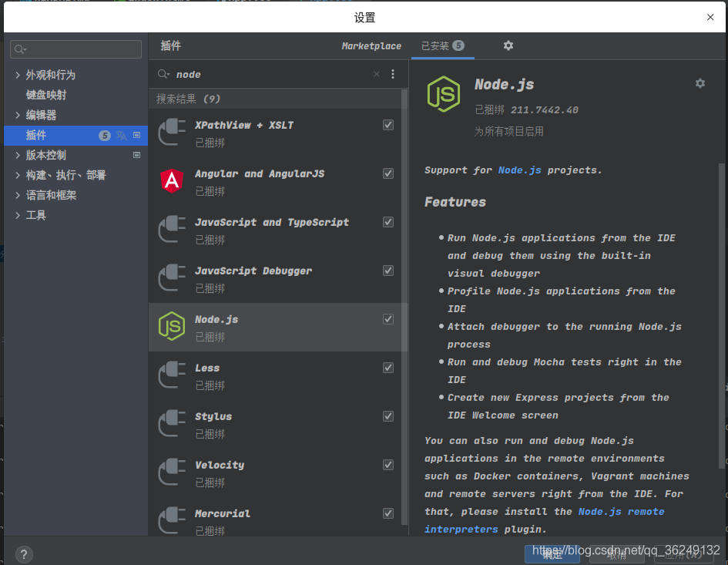
Task: Select the Angular and AngularJS plugin icon
Action: coord(171,182)
